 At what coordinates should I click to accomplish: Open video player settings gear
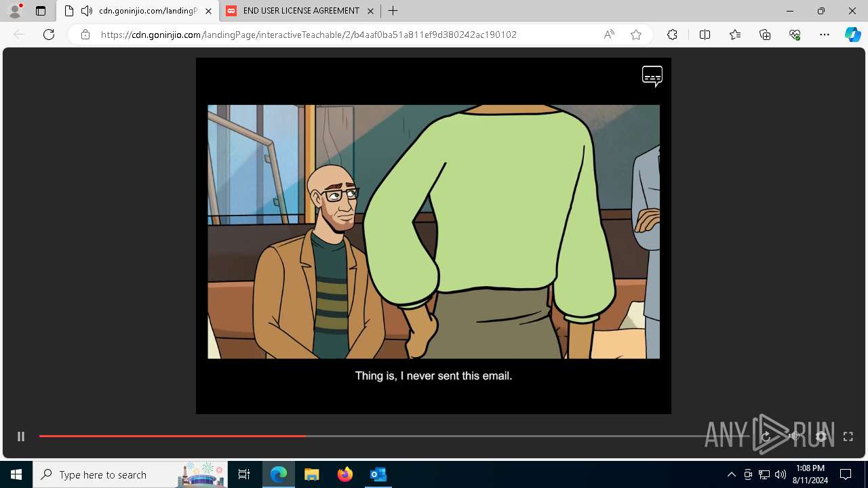pyautogui.click(x=821, y=436)
